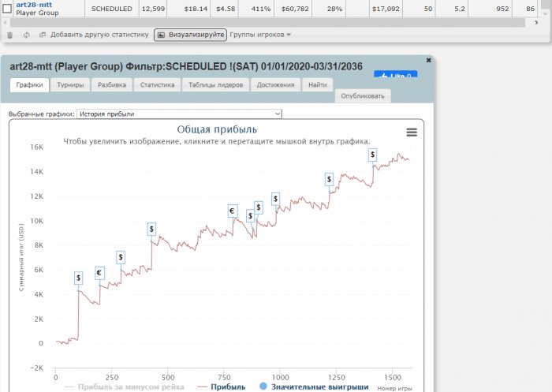This screenshot has width=552, height=392.
Task: Click the 'Визуализируйте' button
Action: point(191,35)
